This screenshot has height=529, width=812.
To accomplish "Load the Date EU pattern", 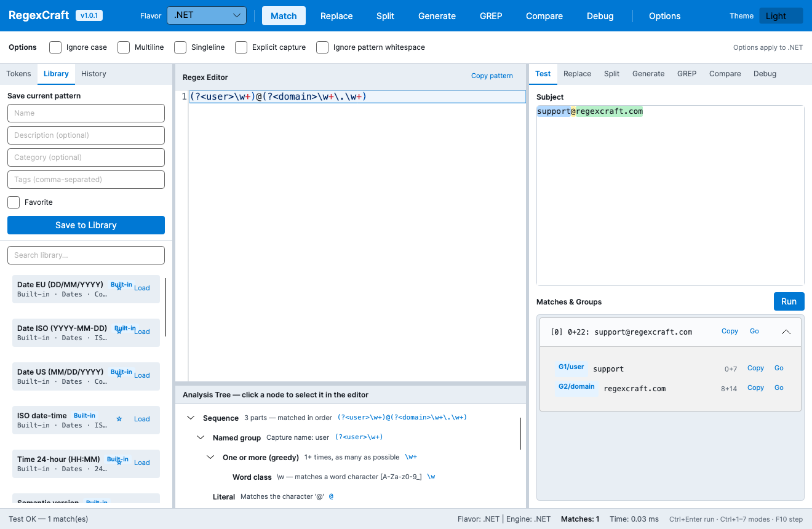I will (x=142, y=288).
